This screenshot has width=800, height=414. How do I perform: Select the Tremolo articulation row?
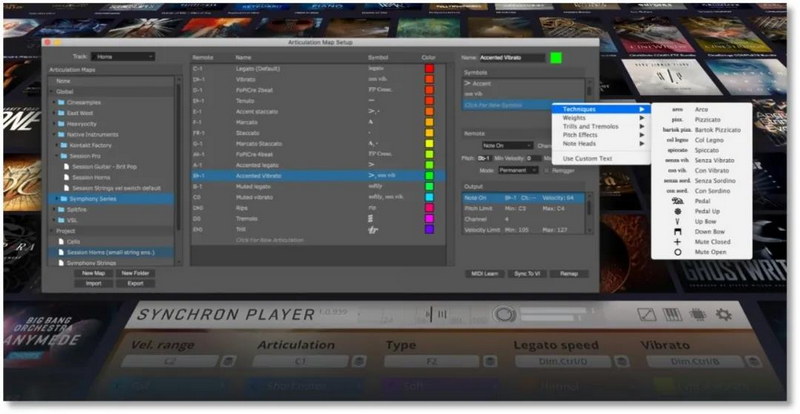[x=318, y=218]
